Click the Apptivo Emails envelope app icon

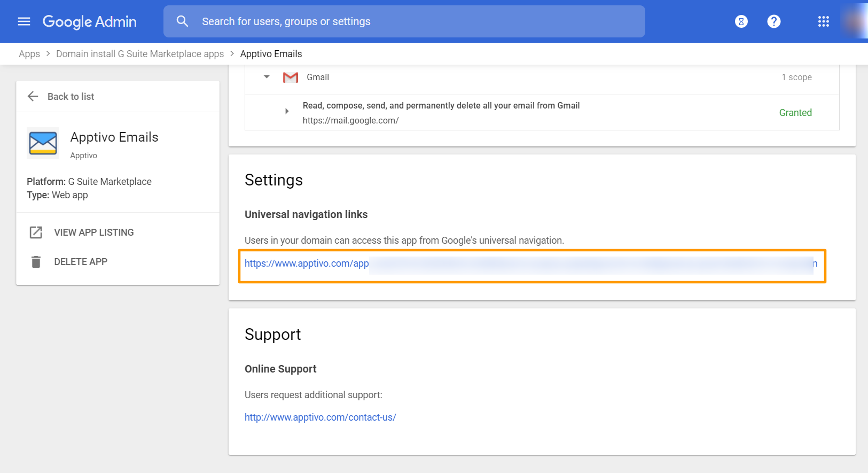pos(43,143)
